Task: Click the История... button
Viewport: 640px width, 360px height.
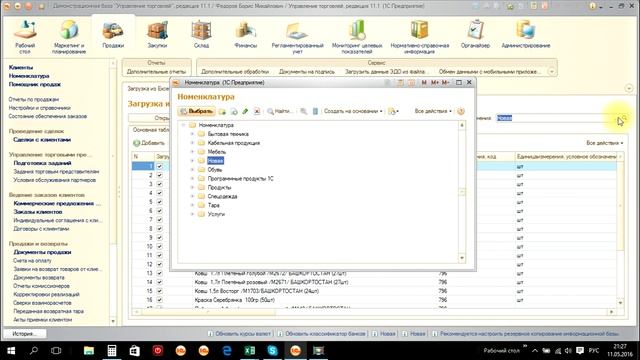Action: coord(24,333)
